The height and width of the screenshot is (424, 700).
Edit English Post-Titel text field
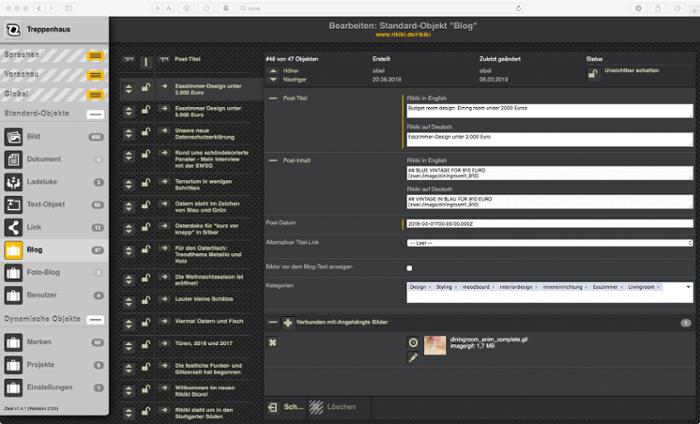550,111
